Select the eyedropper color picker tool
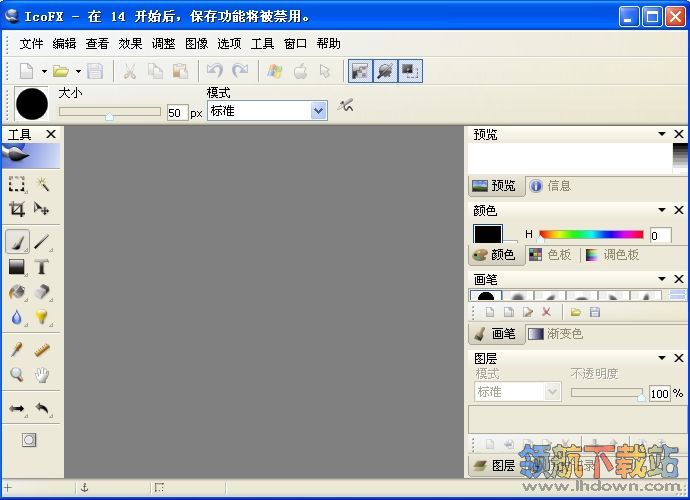 click(x=17, y=350)
